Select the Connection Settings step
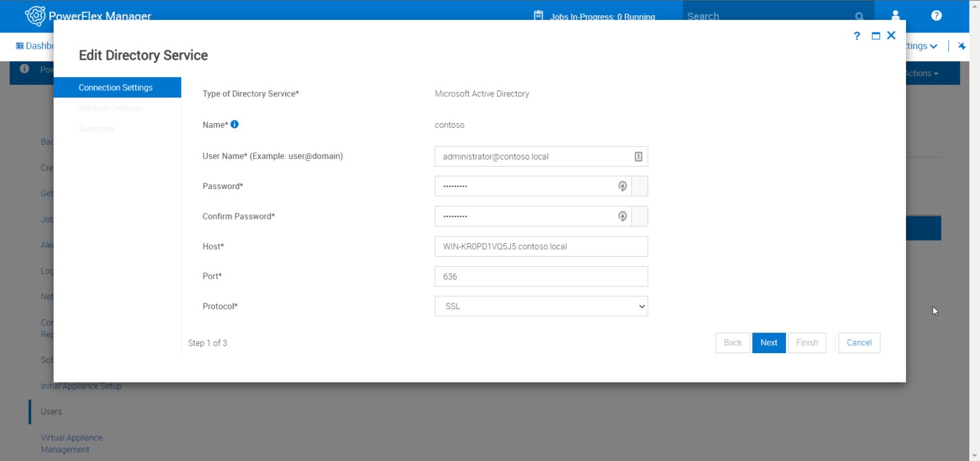Screen dimensions: 980x461 point(116,87)
